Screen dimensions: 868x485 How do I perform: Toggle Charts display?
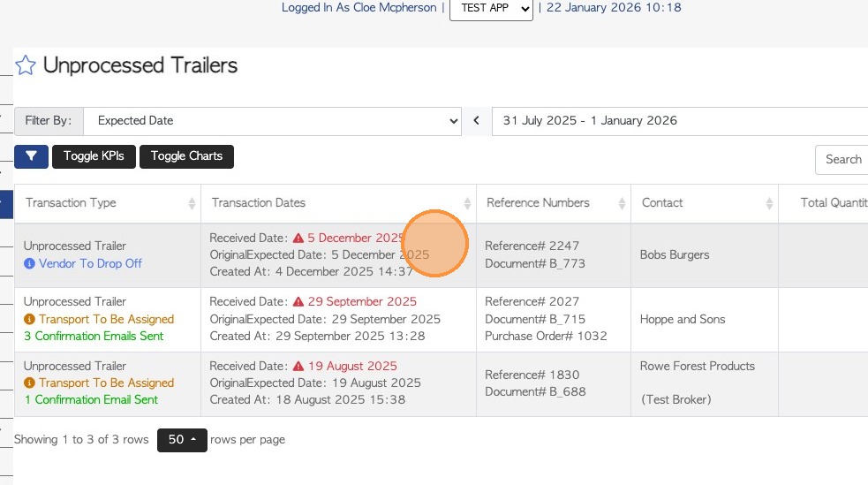(186, 156)
